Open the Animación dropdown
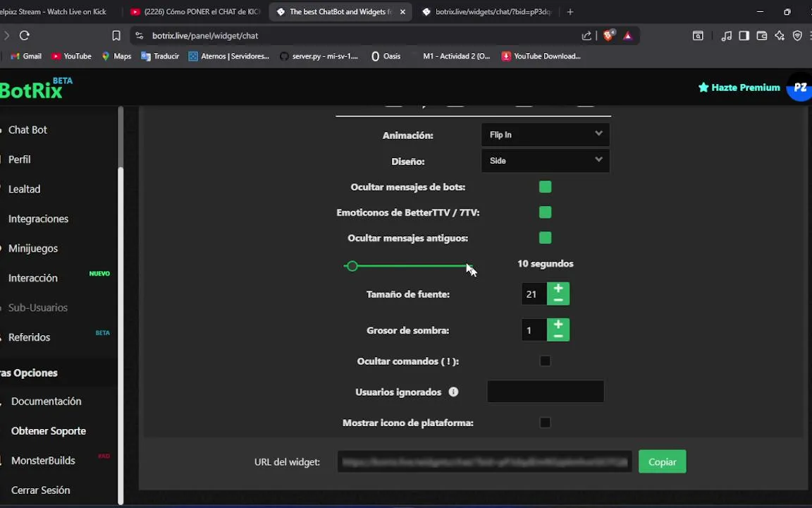This screenshot has width=812, height=508. (545, 134)
